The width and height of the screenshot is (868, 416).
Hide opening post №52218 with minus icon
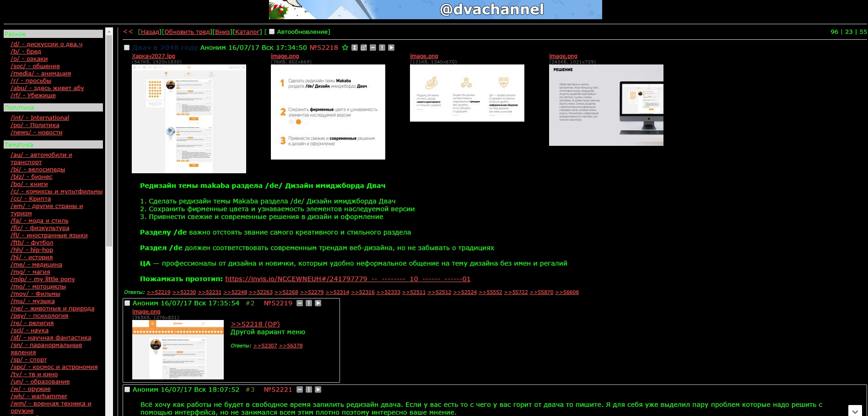[373, 48]
